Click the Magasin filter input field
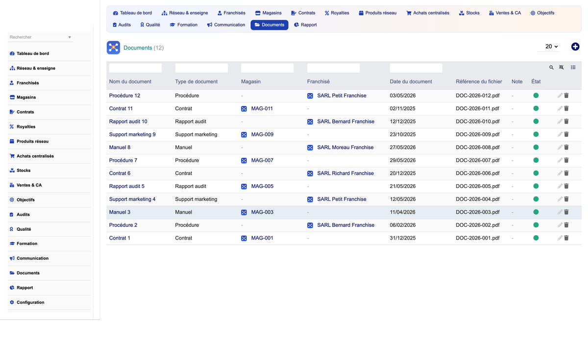The image size is (588, 364). [268, 68]
